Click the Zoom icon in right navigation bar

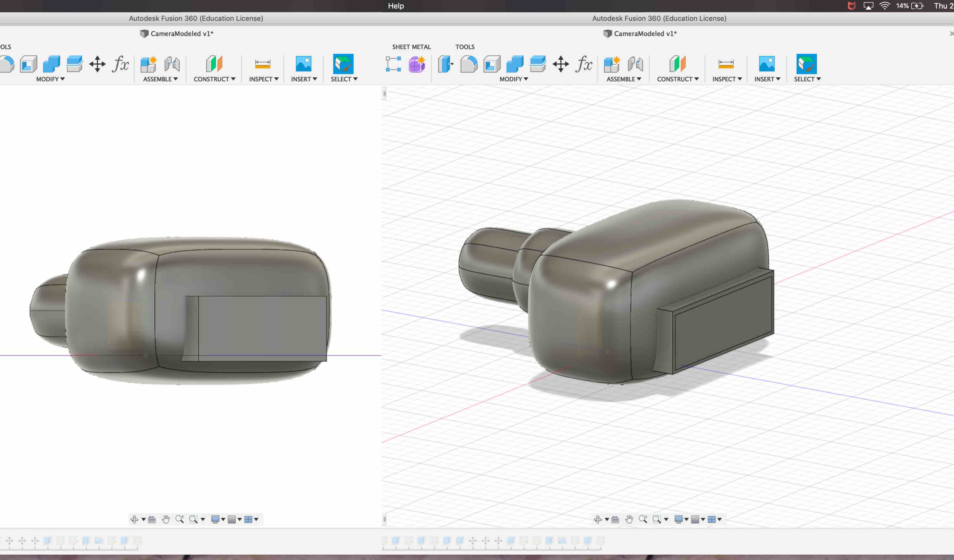coord(643,519)
